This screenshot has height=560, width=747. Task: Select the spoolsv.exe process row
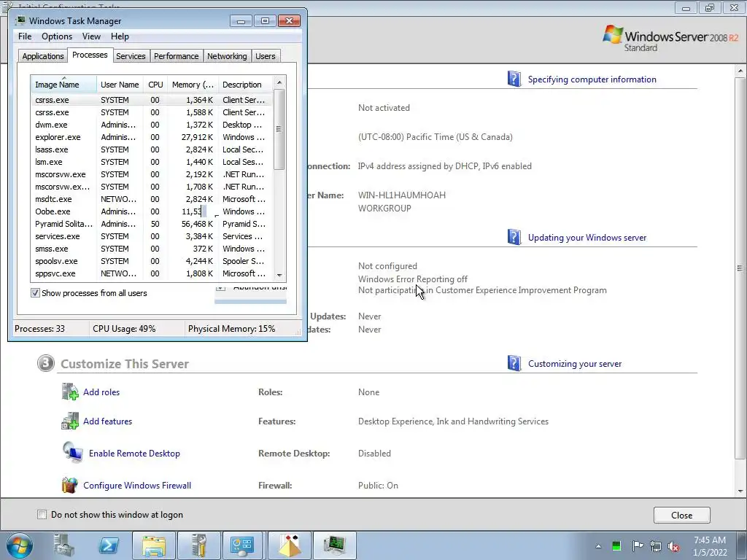pos(152,261)
